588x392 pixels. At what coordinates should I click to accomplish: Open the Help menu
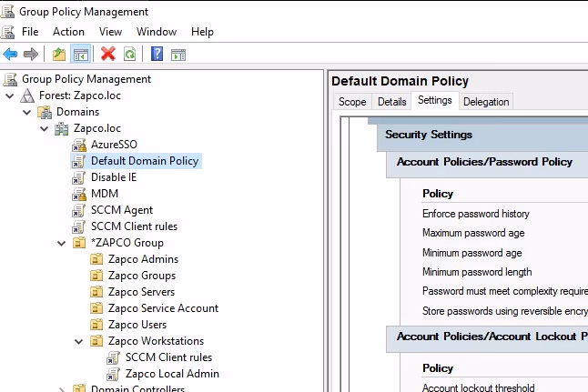[202, 32]
